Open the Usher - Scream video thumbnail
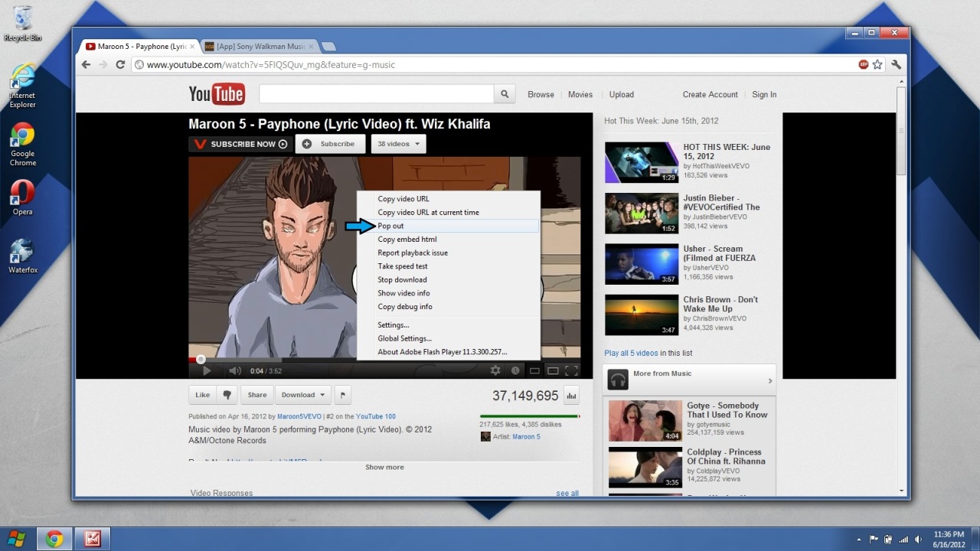This screenshot has height=551, width=980. coord(642,264)
